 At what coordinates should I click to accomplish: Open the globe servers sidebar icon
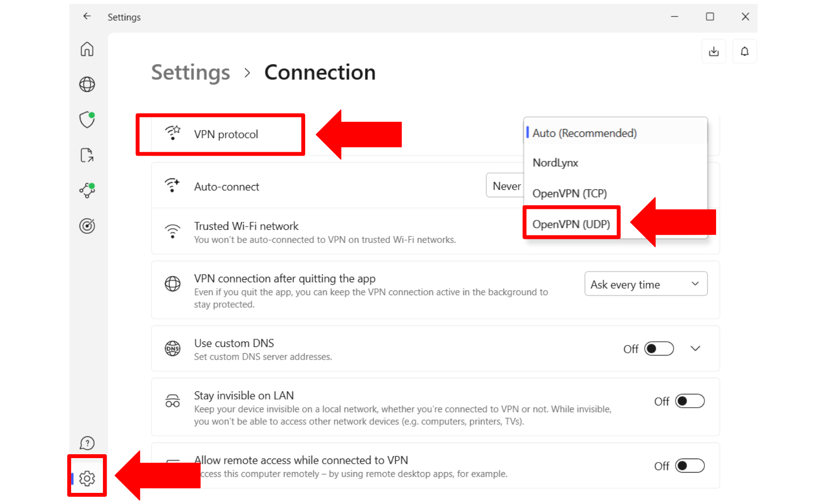point(87,85)
